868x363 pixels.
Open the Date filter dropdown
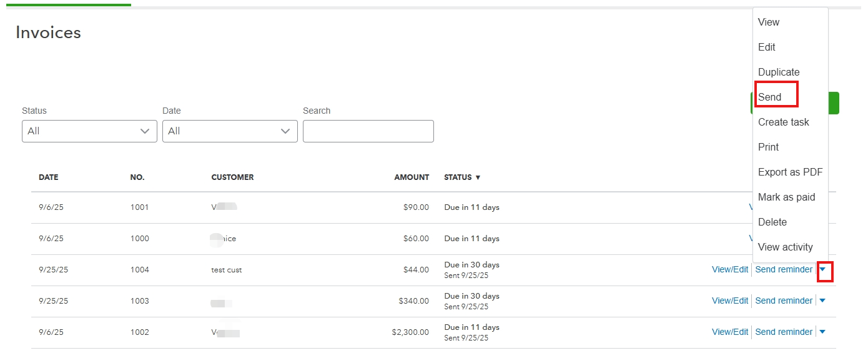[x=230, y=131]
